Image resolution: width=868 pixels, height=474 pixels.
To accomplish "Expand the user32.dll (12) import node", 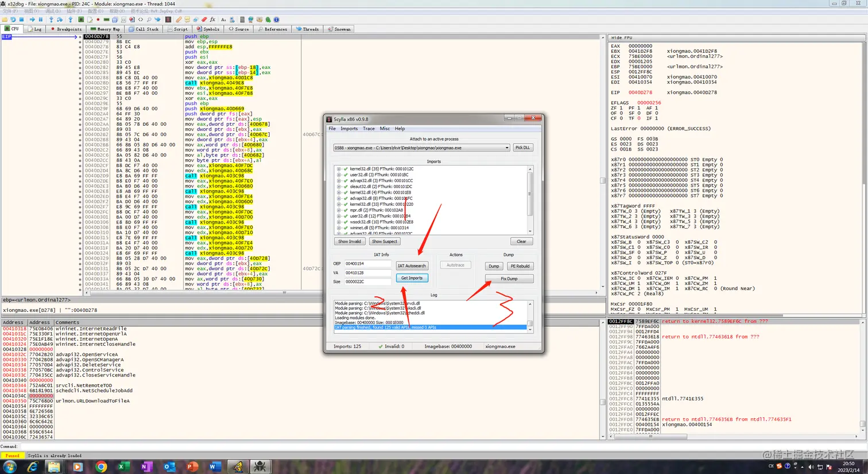I will [x=339, y=216].
